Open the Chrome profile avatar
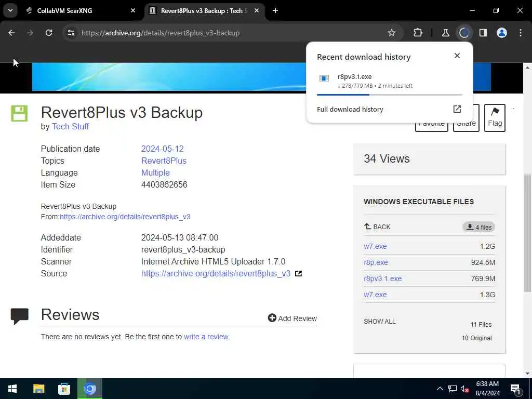Image resolution: width=532 pixels, height=399 pixels. tap(502, 33)
